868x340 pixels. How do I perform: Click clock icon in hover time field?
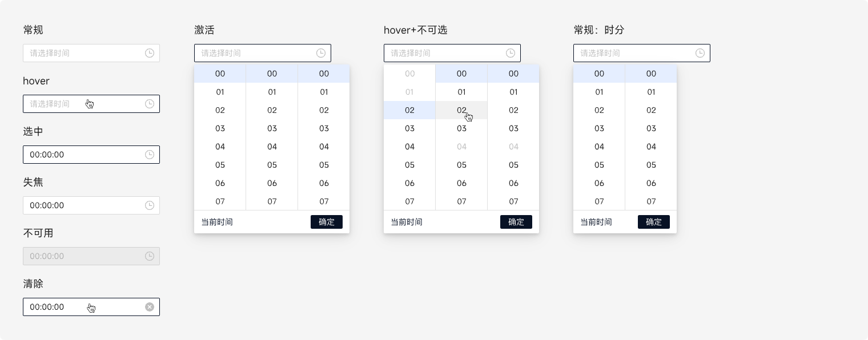(150, 104)
